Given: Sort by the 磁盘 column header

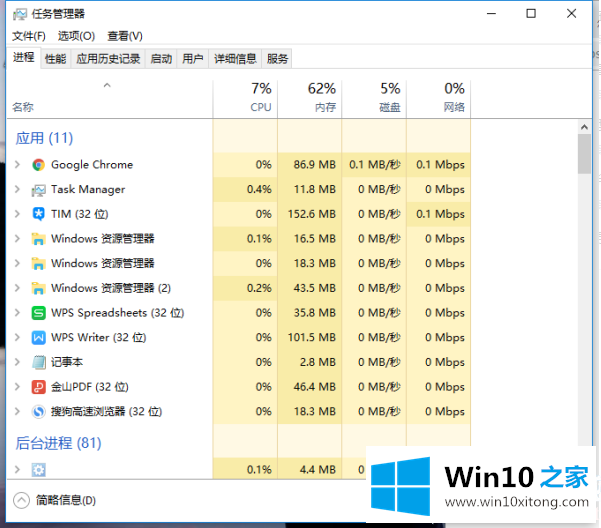Looking at the screenshot, I should 374,98.
